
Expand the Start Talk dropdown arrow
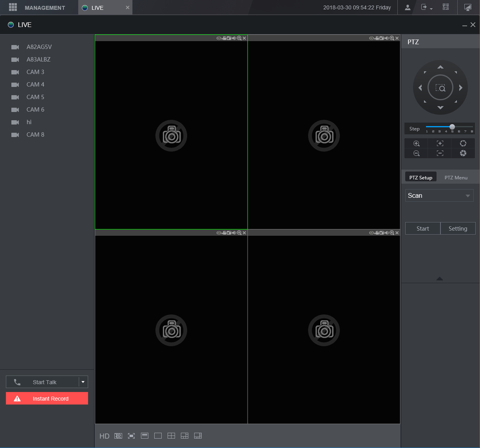pyautogui.click(x=83, y=382)
